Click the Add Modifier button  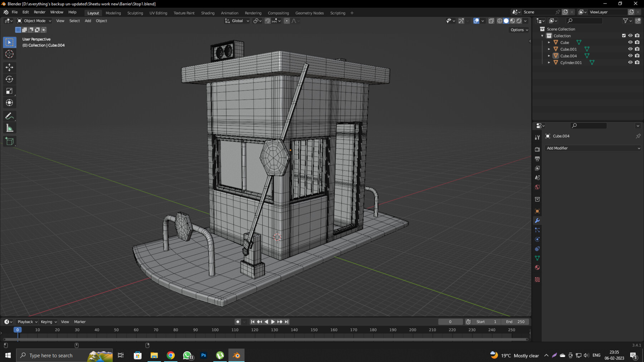point(593,148)
